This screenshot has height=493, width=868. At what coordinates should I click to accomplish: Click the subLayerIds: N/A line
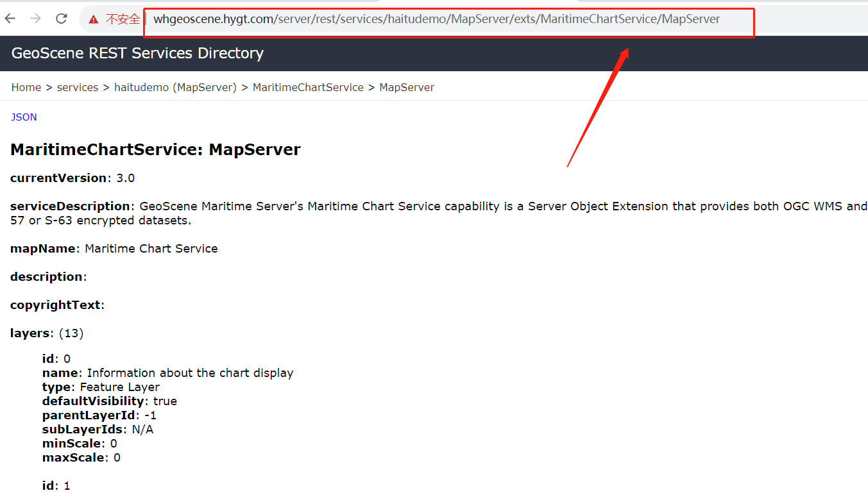pos(98,430)
